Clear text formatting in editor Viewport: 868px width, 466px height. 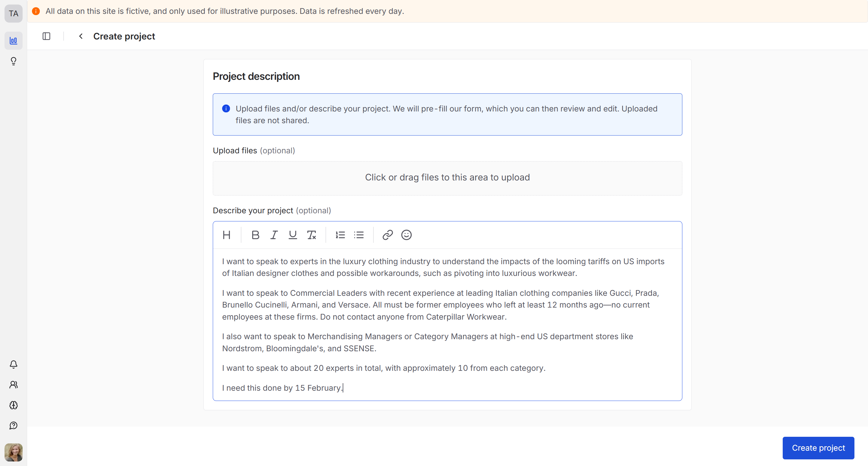pos(311,235)
